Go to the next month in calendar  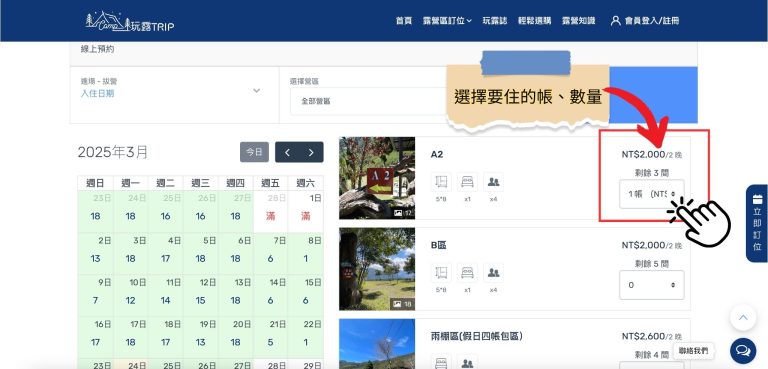pyautogui.click(x=311, y=152)
